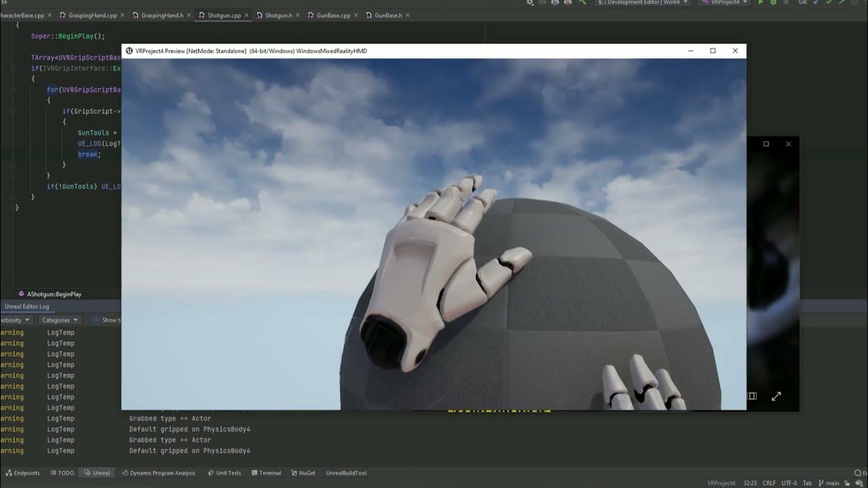Open the TODO tool window
Image resolution: width=868 pixels, height=488 pixels.
pos(61,473)
